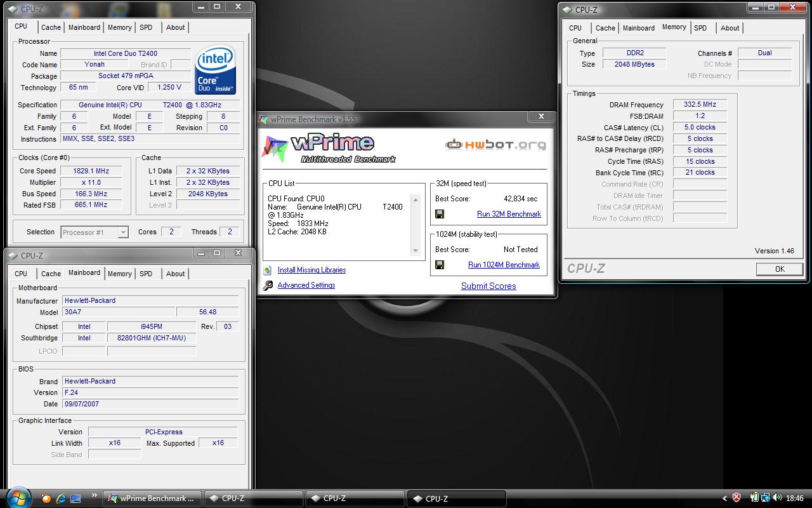The image size is (812, 508).
Task: Click the Core Speed value 1829.1 MHz
Action: (x=91, y=171)
